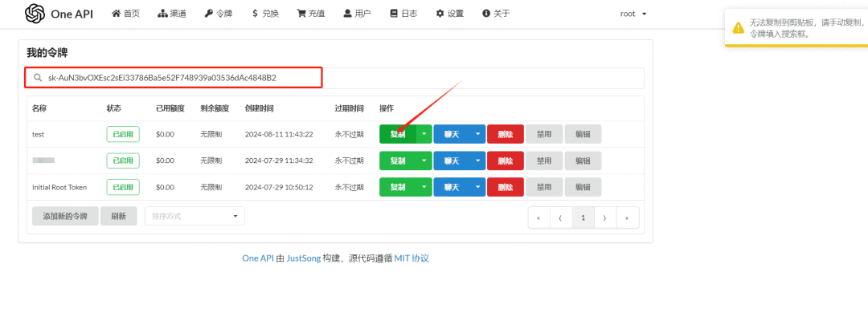This screenshot has height=317, width=868.
Task: Click the warning icon in the notification
Action: pyautogui.click(x=737, y=28)
